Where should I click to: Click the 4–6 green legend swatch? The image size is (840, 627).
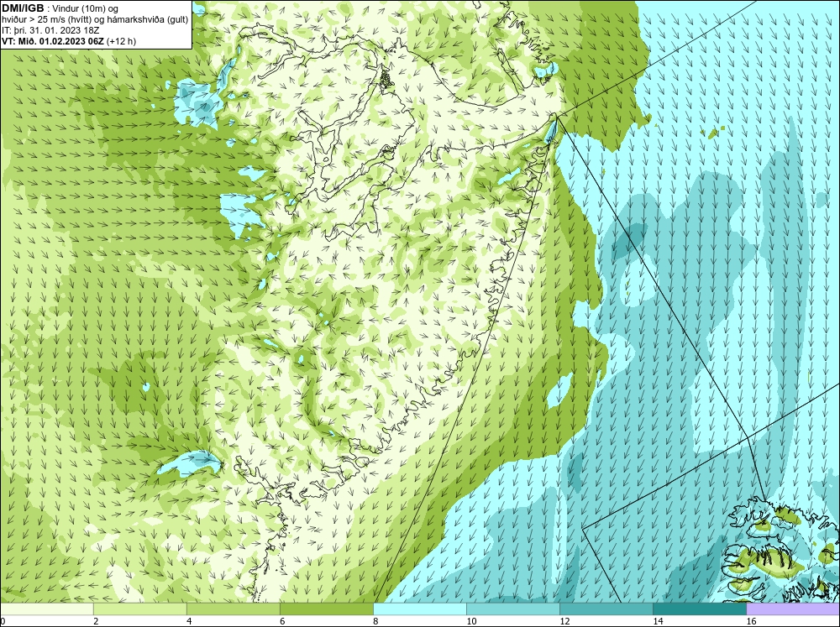coord(234,609)
